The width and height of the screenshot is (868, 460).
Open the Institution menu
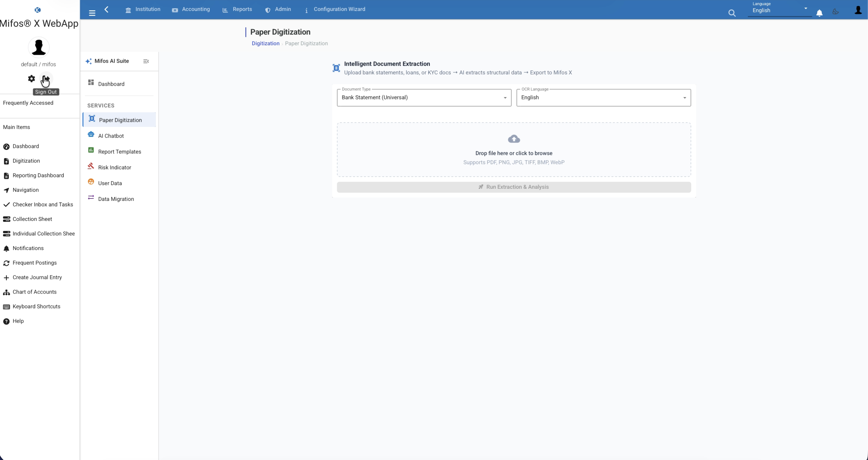(x=143, y=9)
